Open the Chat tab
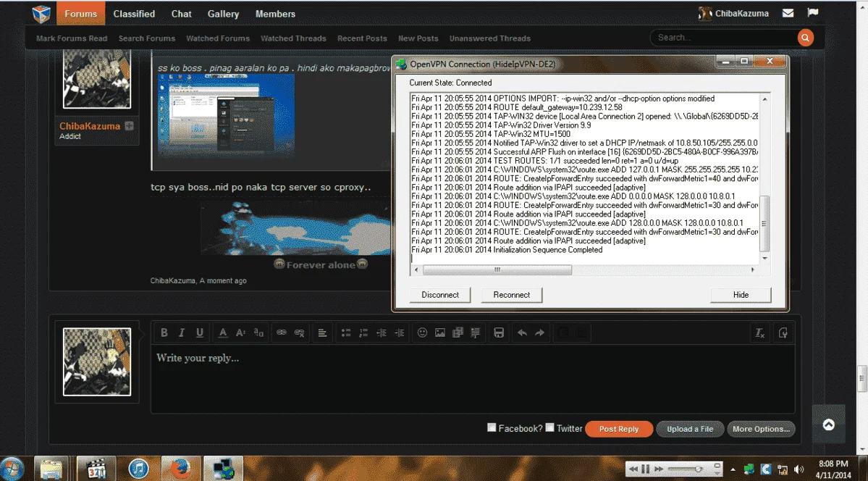 pos(182,14)
